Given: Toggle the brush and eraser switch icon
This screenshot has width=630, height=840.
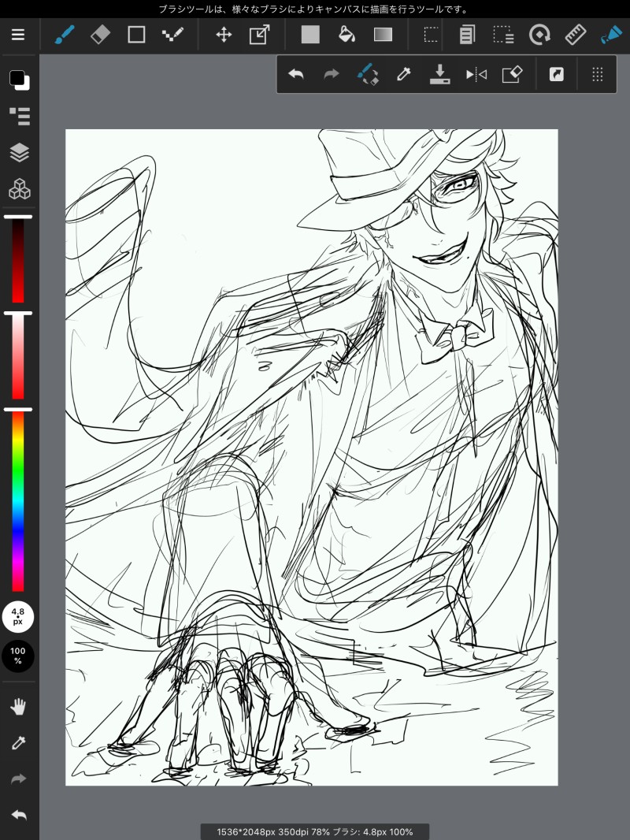Looking at the screenshot, I should coord(368,74).
